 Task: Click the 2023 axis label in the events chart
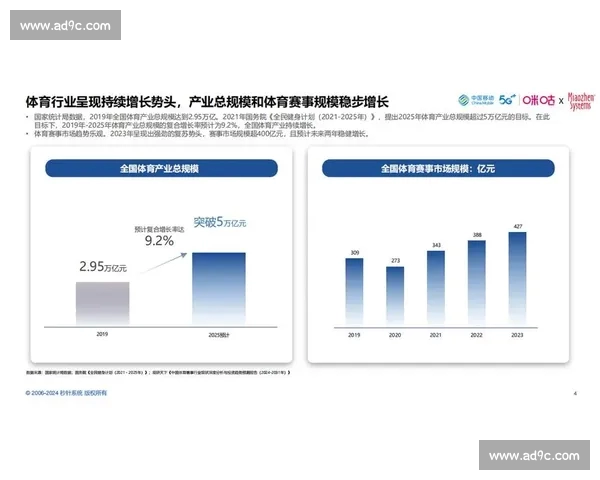[x=517, y=335]
